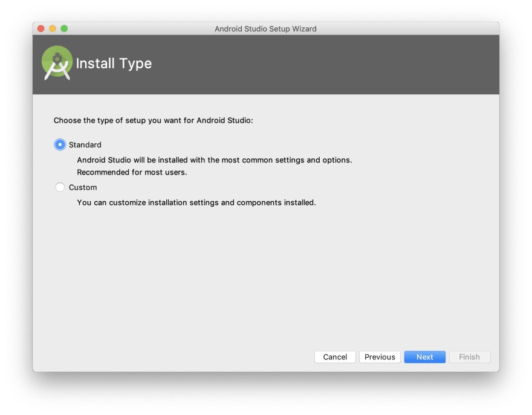Minimize window with yellow button
Viewport: 532px width, 415px height.
click(x=53, y=28)
